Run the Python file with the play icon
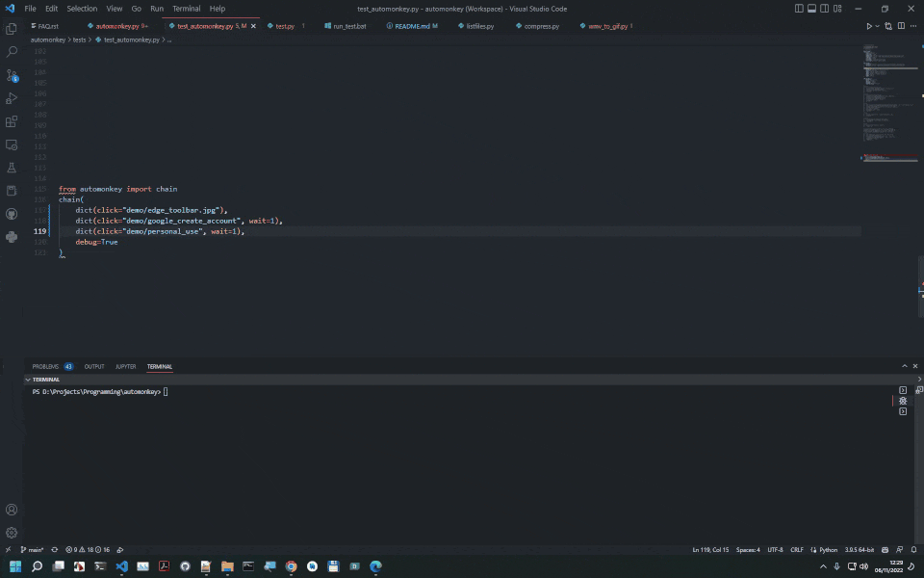Image resolution: width=924 pixels, height=578 pixels. [x=867, y=26]
